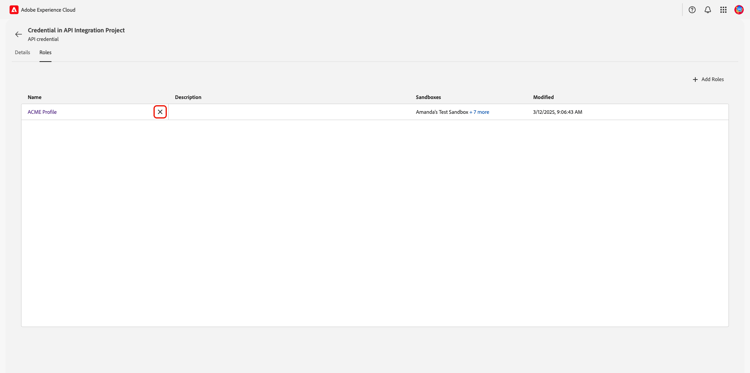Viewport: 750px width, 373px height.
Task: Open the user profile avatar
Action: point(739,10)
